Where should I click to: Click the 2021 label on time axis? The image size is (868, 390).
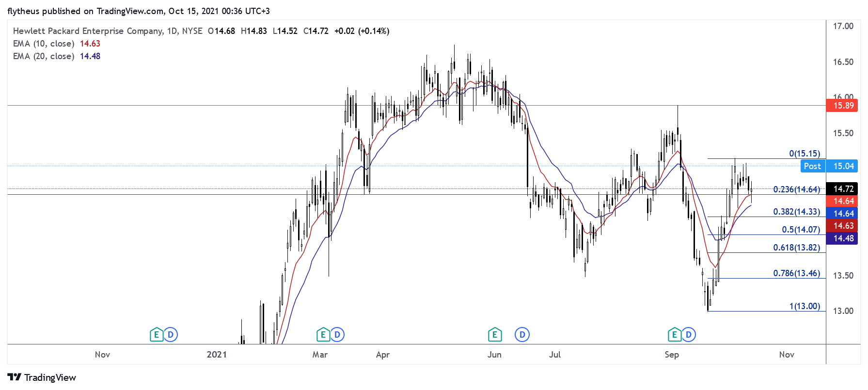coord(217,355)
